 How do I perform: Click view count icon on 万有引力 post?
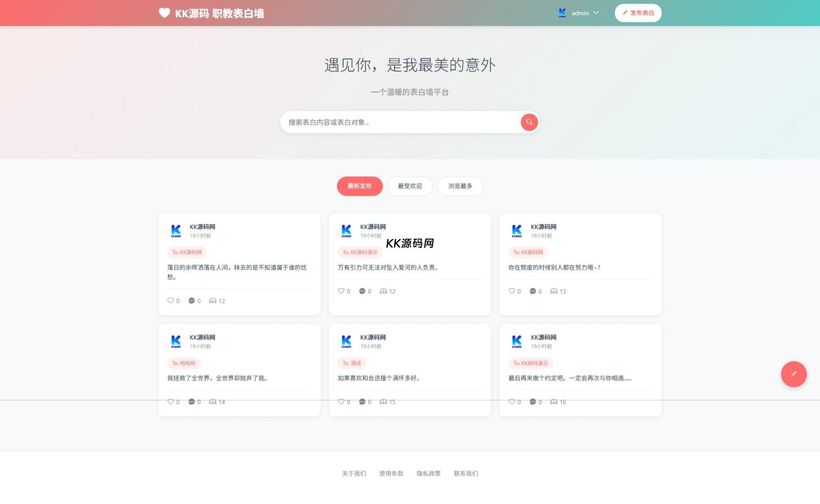383,291
